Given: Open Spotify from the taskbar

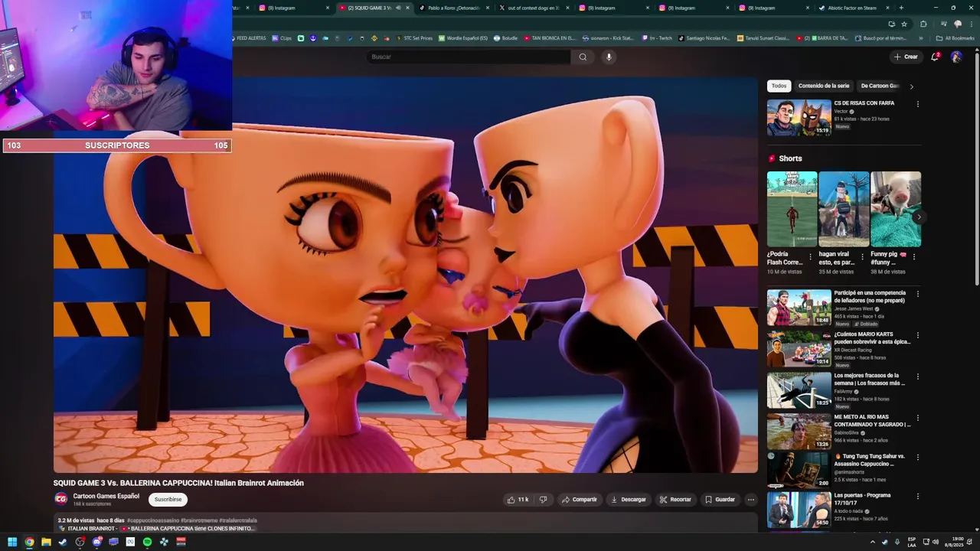Looking at the screenshot, I should [x=147, y=542].
